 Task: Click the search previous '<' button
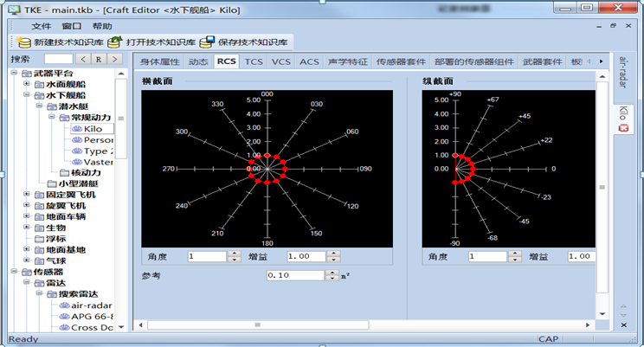click(x=82, y=60)
